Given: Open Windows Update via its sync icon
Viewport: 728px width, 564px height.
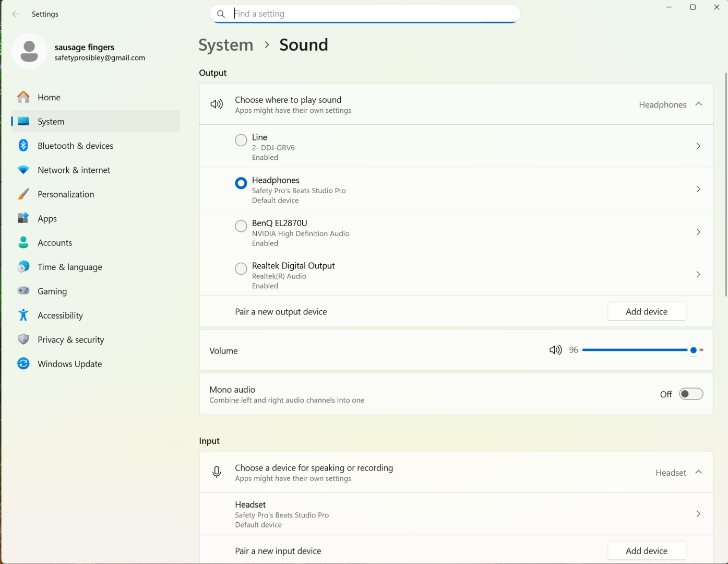Looking at the screenshot, I should [x=23, y=364].
